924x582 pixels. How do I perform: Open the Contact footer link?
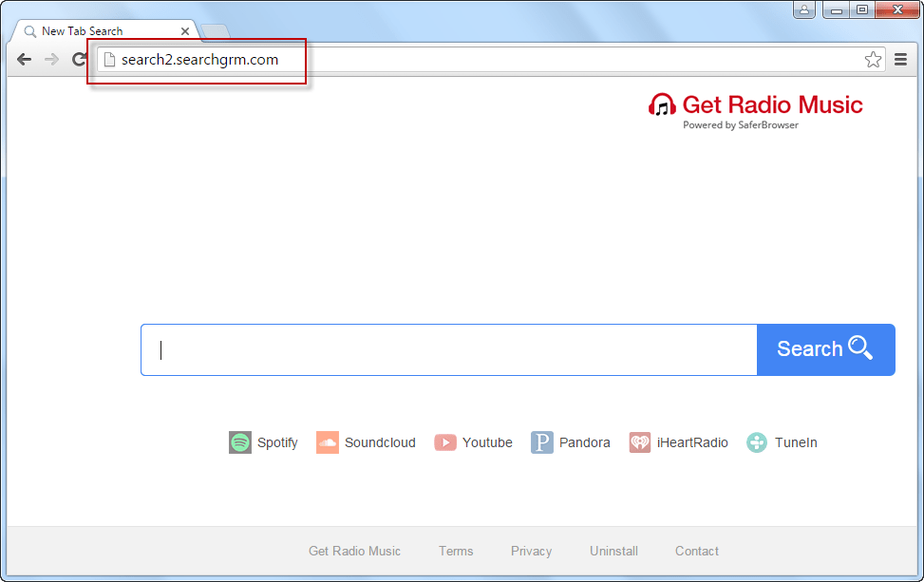(x=696, y=551)
